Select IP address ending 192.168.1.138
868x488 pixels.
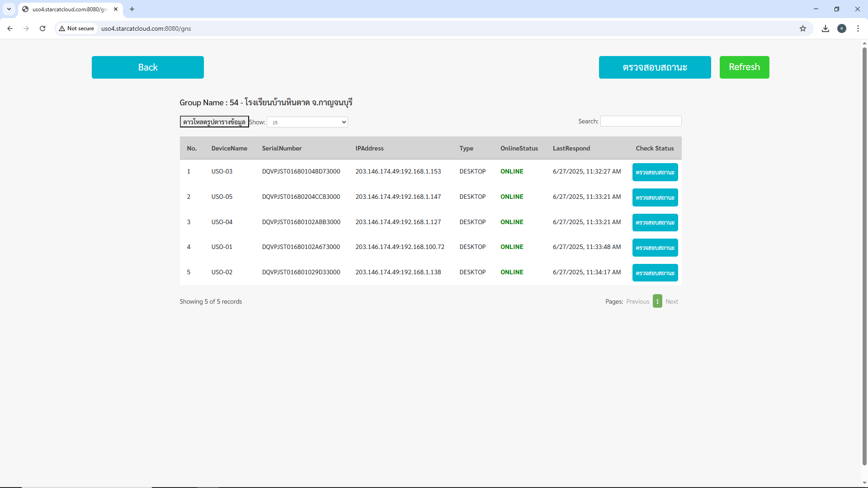(x=398, y=272)
